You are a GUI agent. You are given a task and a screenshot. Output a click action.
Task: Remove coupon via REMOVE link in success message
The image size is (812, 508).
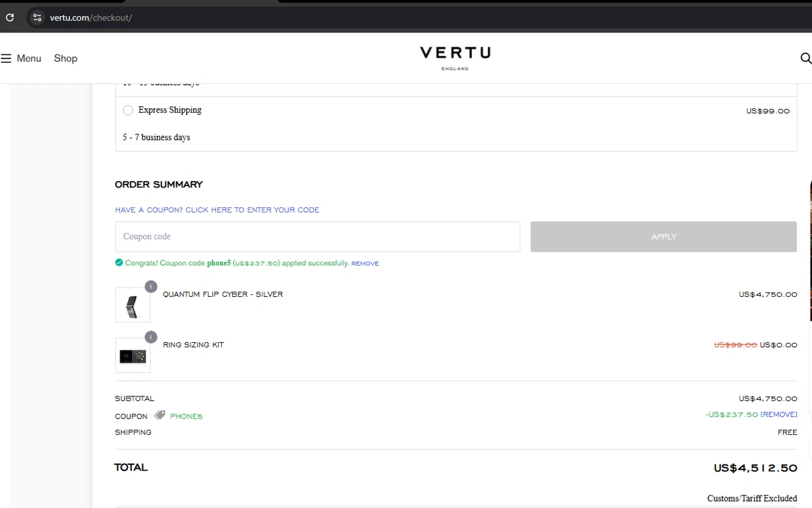pyautogui.click(x=365, y=264)
